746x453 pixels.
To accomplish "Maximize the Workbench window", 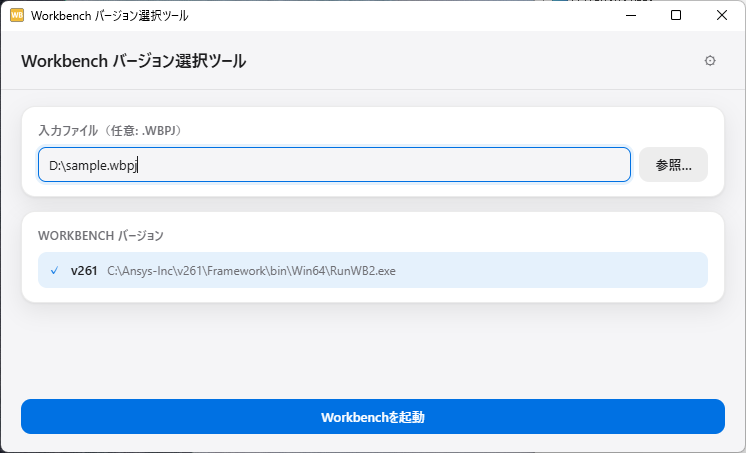I will pyautogui.click(x=676, y=15).
